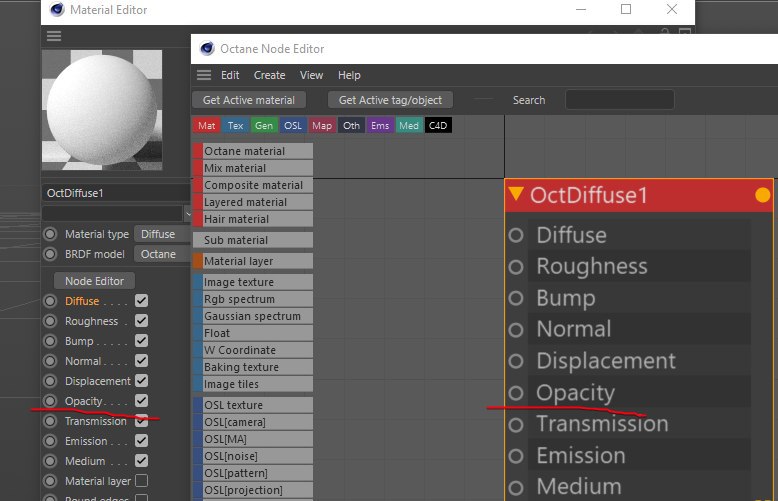Click the Diffuse input port on the node

[516, 235]
